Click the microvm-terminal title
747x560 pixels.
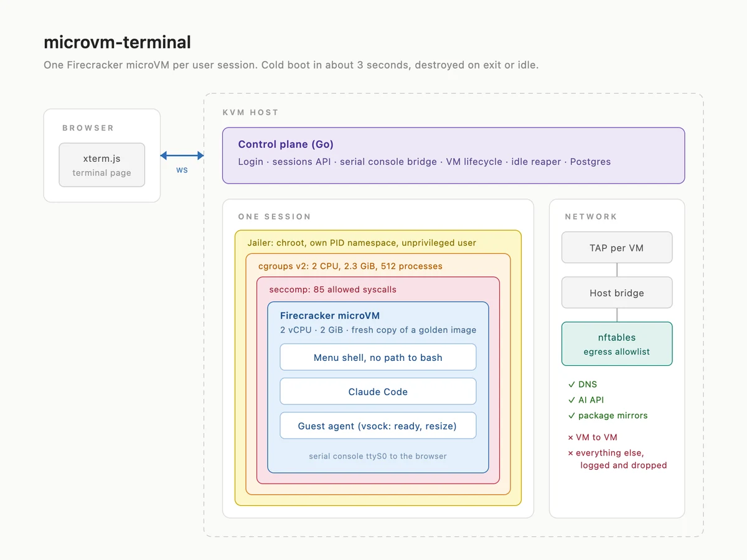click(x=117, y=42)
